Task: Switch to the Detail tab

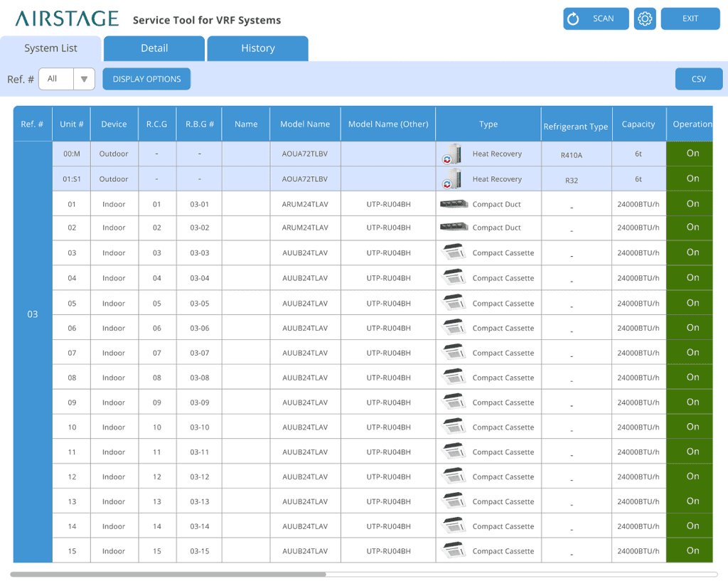Action: 154,48
